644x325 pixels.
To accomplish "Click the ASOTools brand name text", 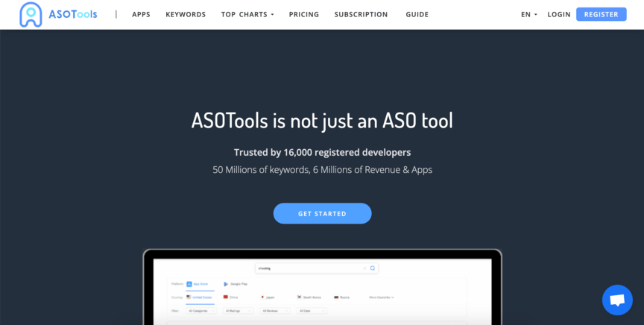I will tap(73, 14).
